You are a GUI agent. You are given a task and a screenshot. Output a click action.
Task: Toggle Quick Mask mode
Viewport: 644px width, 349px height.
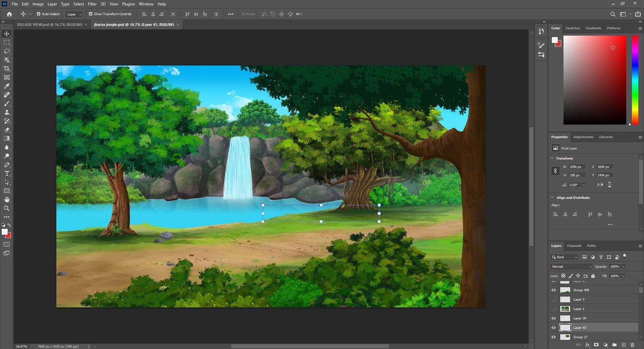click(7, 245)
